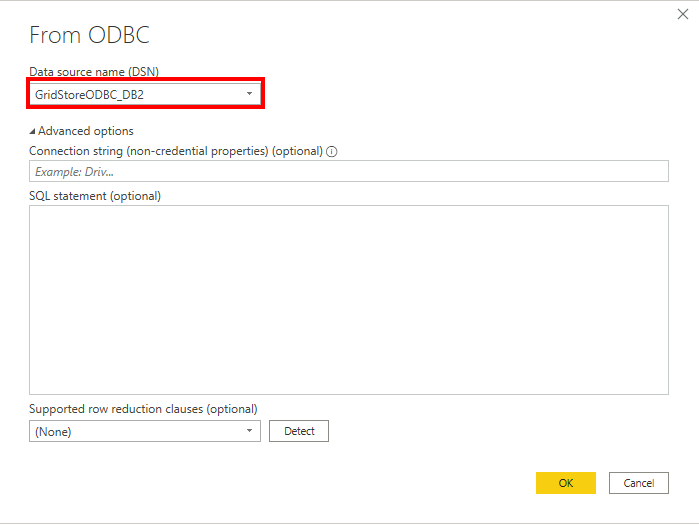Open the Data source name dropdown arrow
Screen dimensions: 699x525
tap(249, 94)
